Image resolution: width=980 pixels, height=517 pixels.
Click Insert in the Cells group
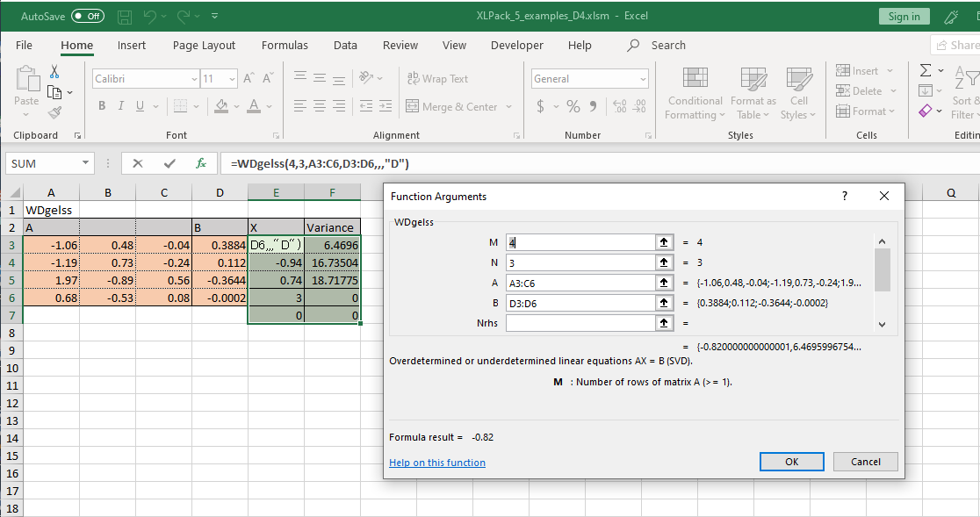[857, 70]
